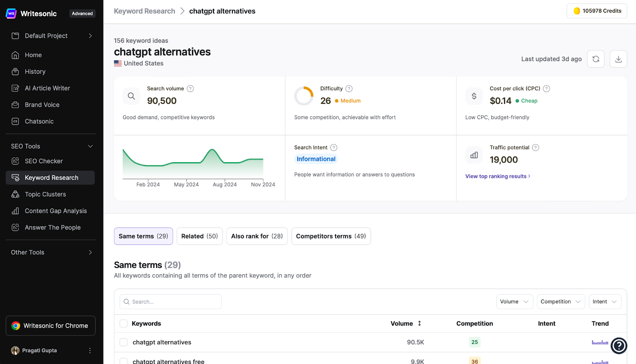Open Brand Voice icon
This screenshot has width=636, height=364.
[15, 105]
